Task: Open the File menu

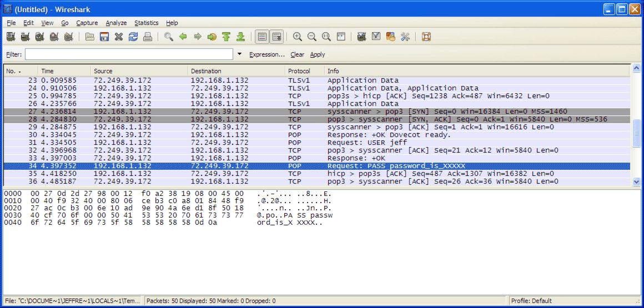Action: (x=11, y=23)
